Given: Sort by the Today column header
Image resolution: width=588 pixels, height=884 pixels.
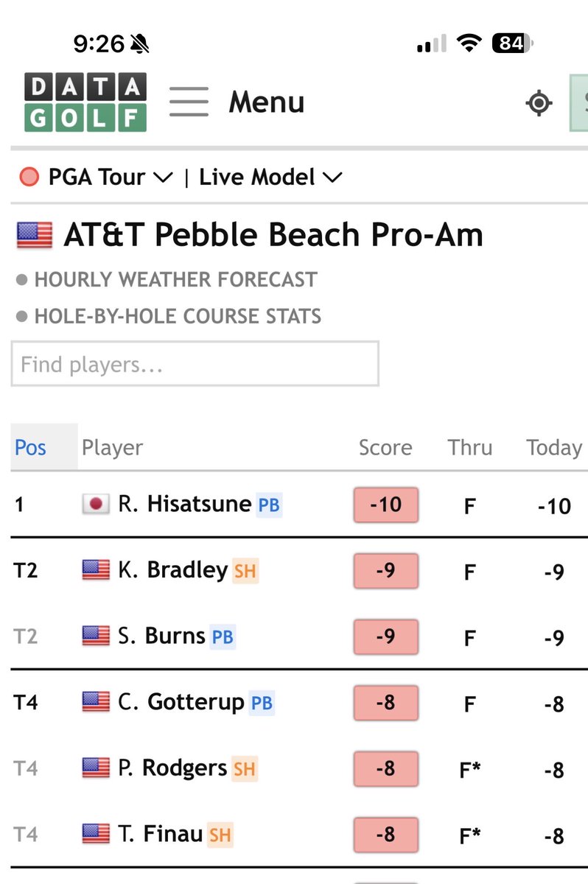Looking at the screenshot, I should click(554, 447).
